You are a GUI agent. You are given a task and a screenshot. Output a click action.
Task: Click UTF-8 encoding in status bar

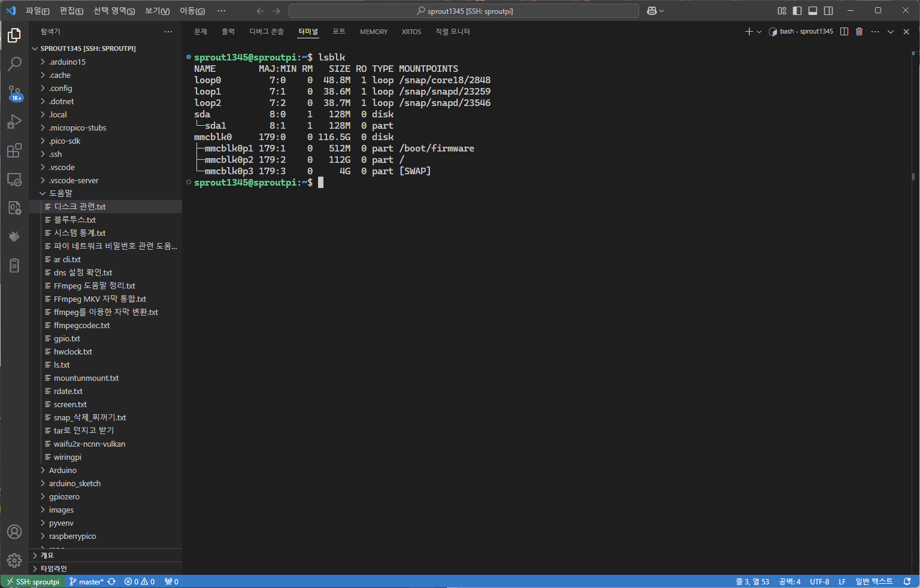coord(819,581)
